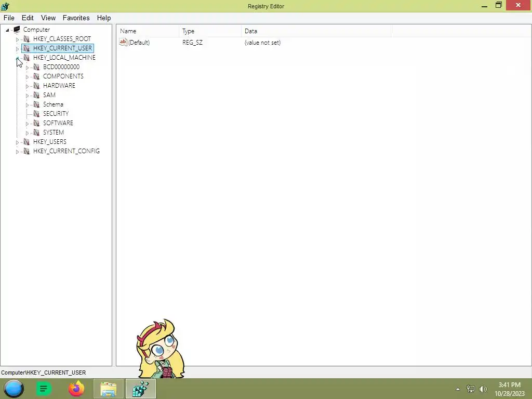Expand the COMPONENTS subkey

tap(27, 77)
